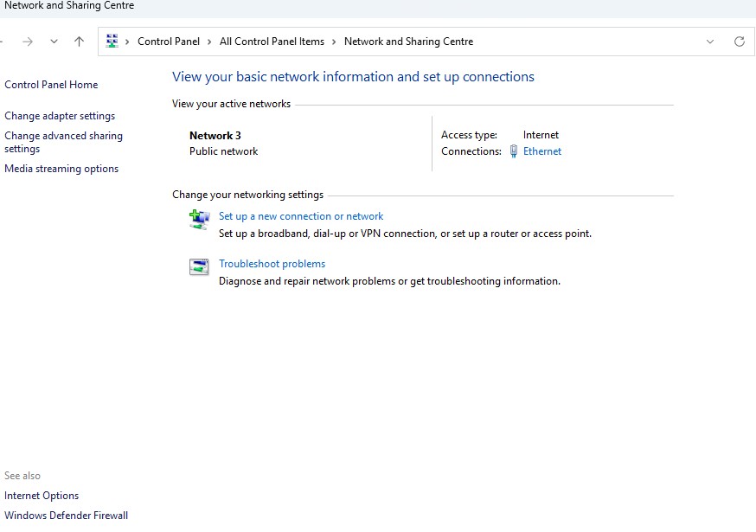Open Control Panel Home
The image size is (756, 532).
click(51, 85)
